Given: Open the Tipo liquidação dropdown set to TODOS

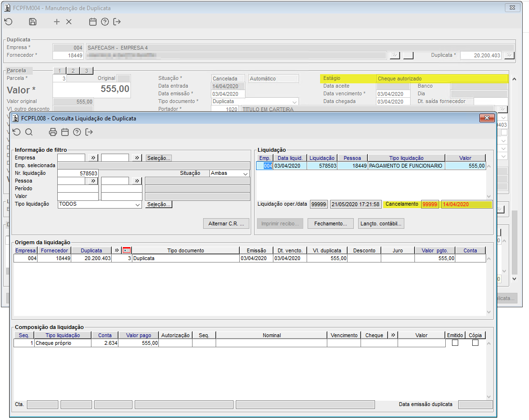Looking at the screenshot, I should [x=137, y=205].
